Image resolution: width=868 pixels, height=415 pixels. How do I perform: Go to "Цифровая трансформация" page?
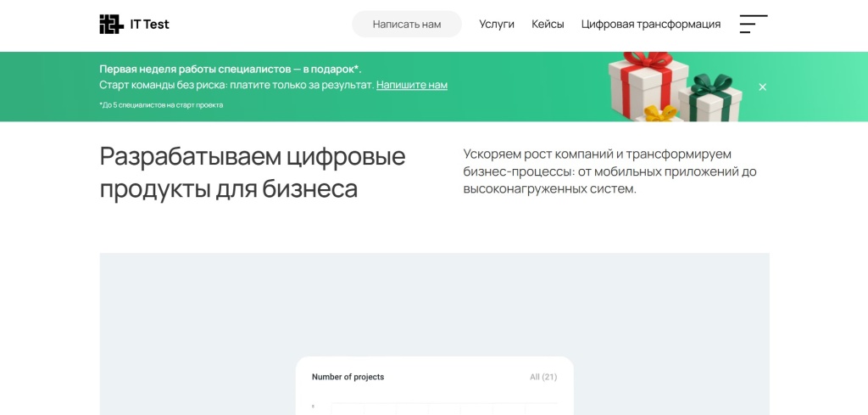coord(650,25)
